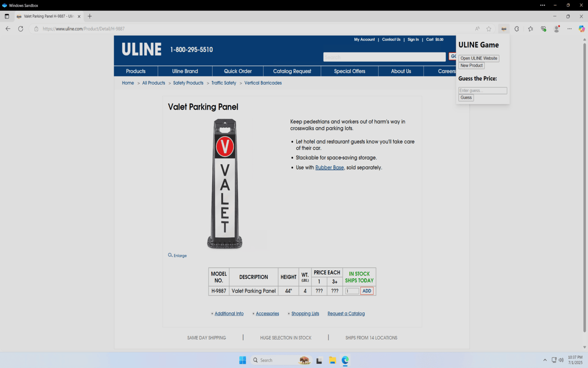Open the Catalog Request menu
Image resolution: width=588 pixels, height=368 pixels.
pos(292,71)
